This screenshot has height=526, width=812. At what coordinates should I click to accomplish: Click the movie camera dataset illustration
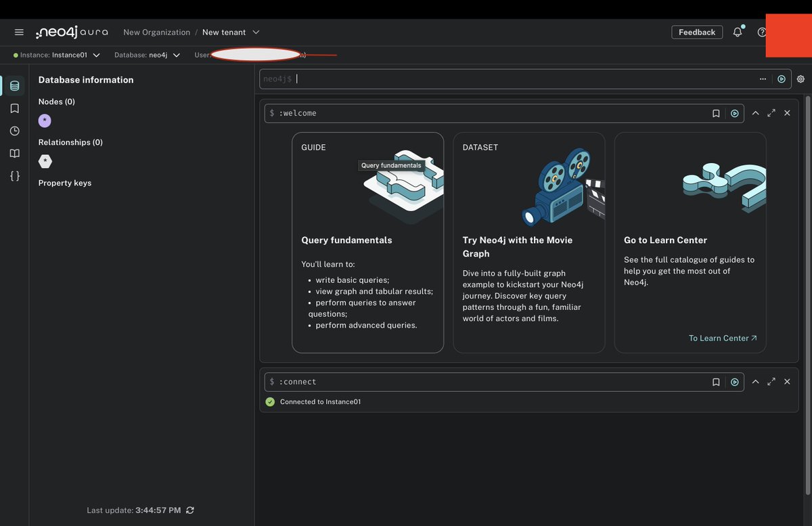point(563,187)
